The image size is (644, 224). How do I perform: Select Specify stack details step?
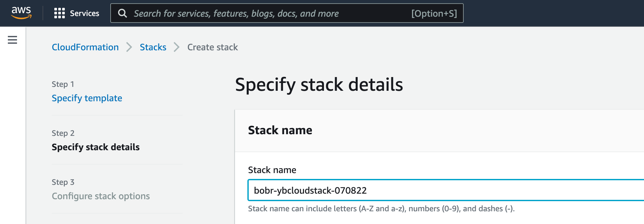[x=96, y=147]
